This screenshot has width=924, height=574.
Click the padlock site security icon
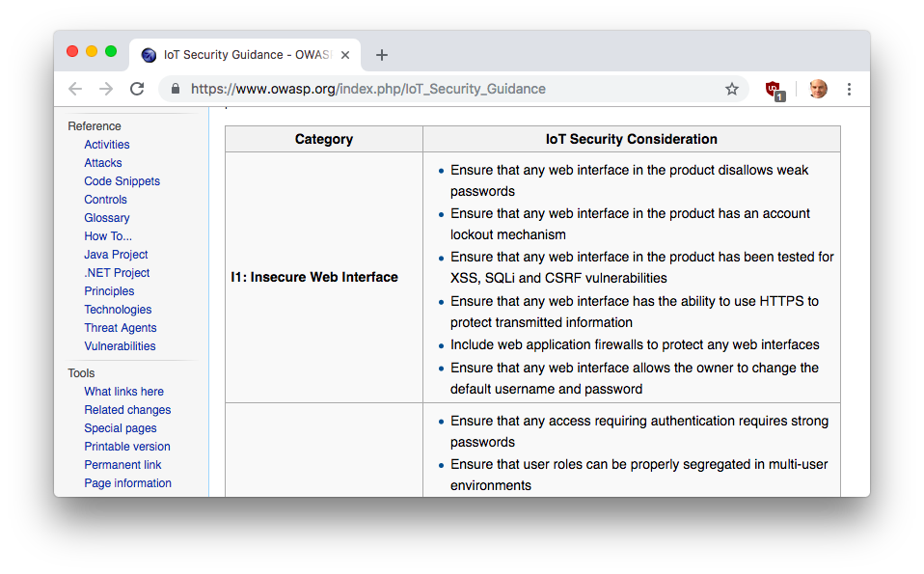coord(175,89)
